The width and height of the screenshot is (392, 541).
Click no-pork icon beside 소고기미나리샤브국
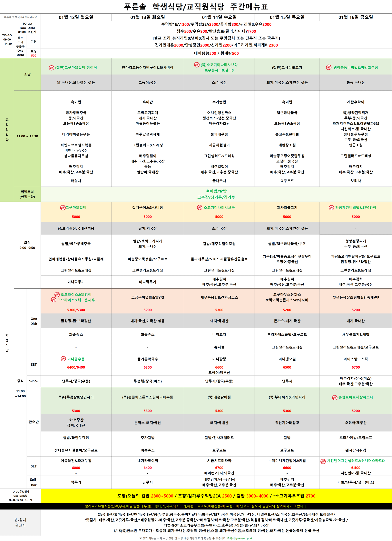pyautogui.click(x=200, y=208)
